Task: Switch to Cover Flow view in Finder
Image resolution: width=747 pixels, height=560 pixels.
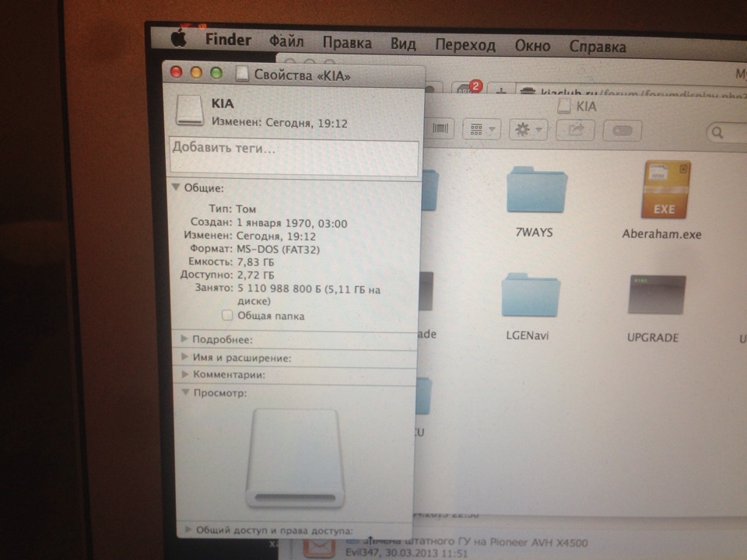Action: coord(440,128)
